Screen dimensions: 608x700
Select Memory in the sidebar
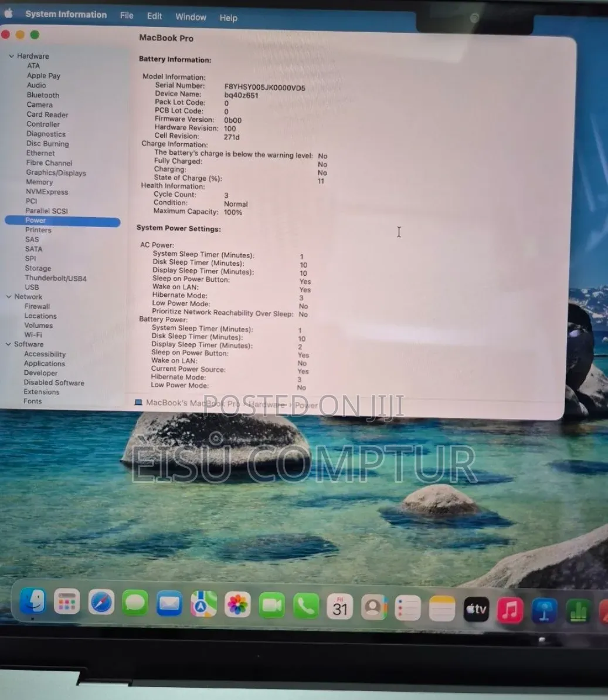coord(39,182)
